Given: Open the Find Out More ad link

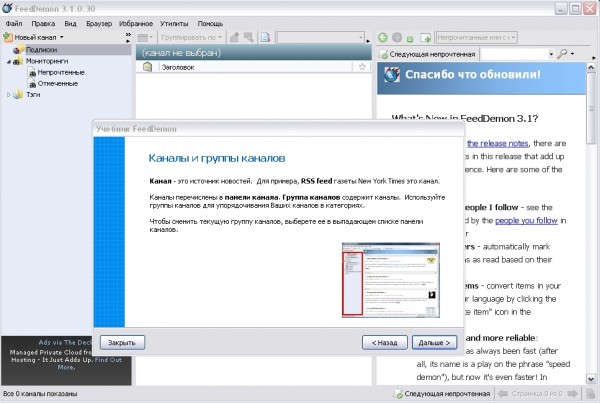Looking at the screenshot, I should coord(90,364).
